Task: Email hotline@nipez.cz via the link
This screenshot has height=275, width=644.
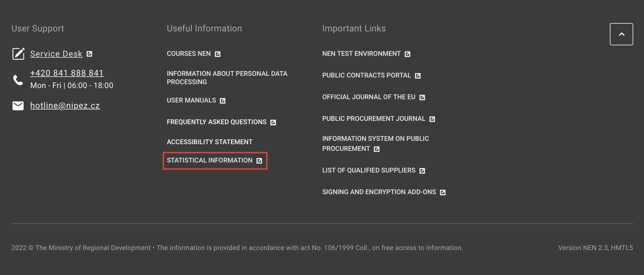Action: (65, 106)
